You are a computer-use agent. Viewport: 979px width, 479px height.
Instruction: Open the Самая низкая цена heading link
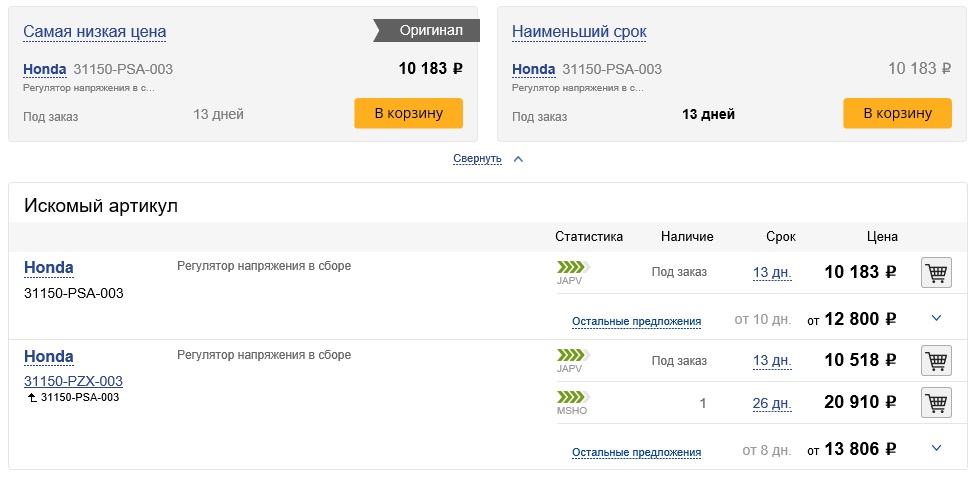tap(95, 32)
